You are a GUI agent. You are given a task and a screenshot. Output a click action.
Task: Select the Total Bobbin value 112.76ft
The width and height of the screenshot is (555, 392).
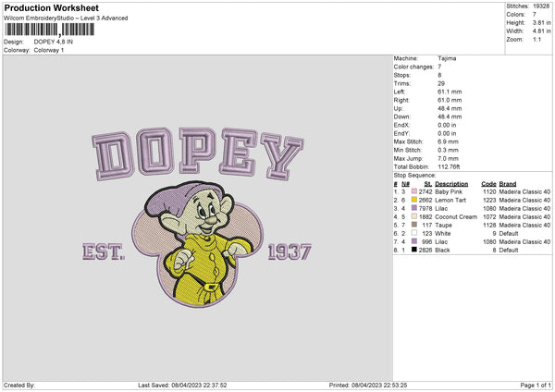tap(449, 166)
